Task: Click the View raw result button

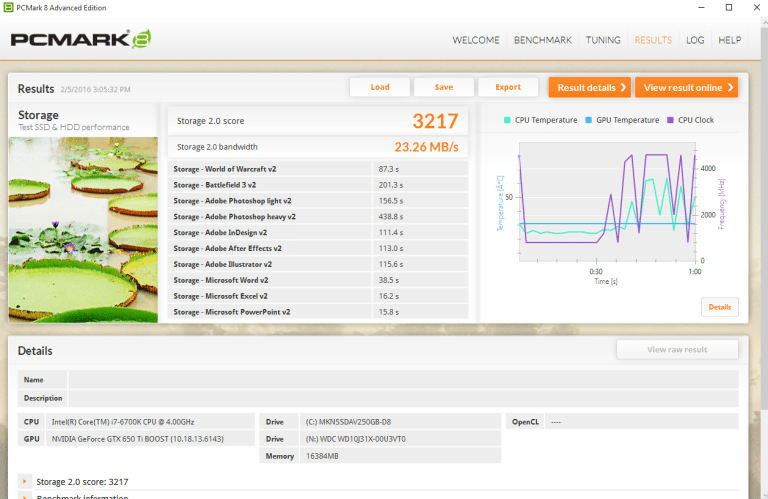Action: [x=677, y=350]
